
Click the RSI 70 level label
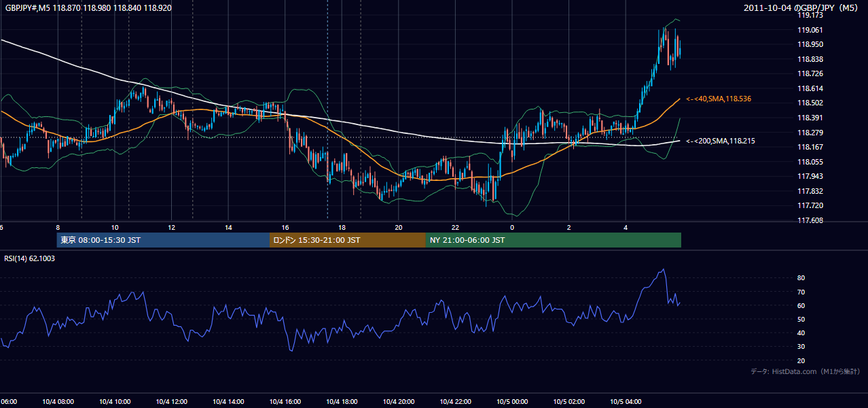(801, 292)
